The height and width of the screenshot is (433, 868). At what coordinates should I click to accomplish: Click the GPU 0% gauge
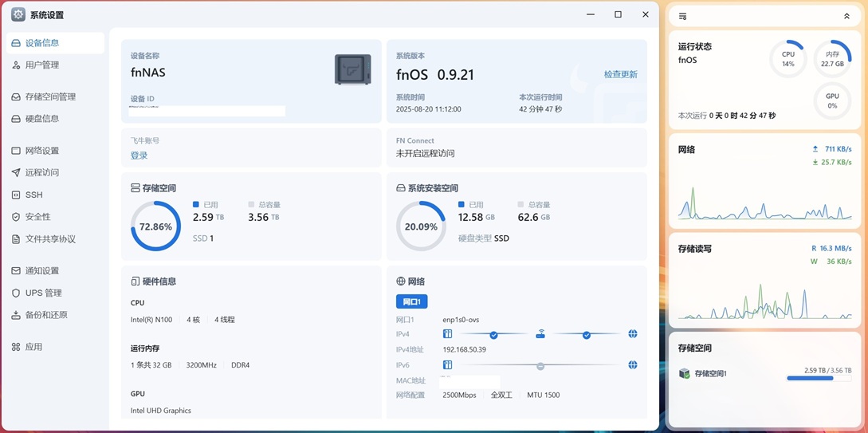coord(832,100)
